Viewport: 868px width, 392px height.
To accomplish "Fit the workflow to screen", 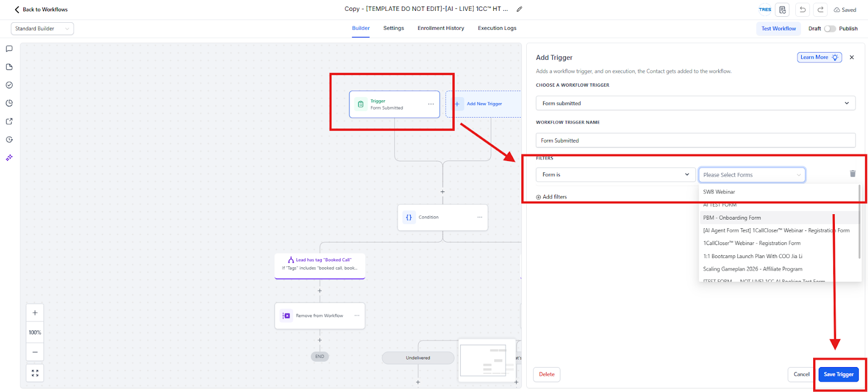I will pyautogui.click(x=35, y=373).
